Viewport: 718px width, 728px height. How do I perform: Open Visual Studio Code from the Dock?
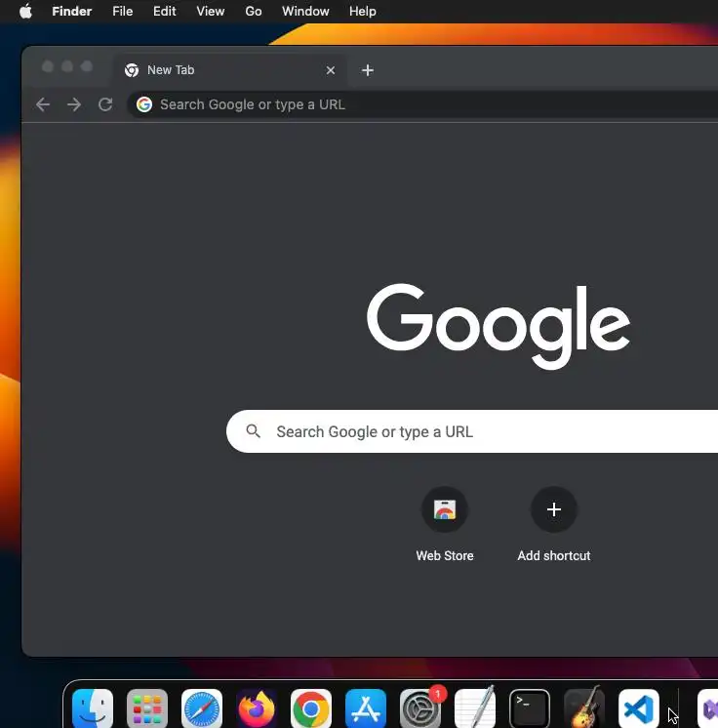pyautogui.click(x=639, y=708)
